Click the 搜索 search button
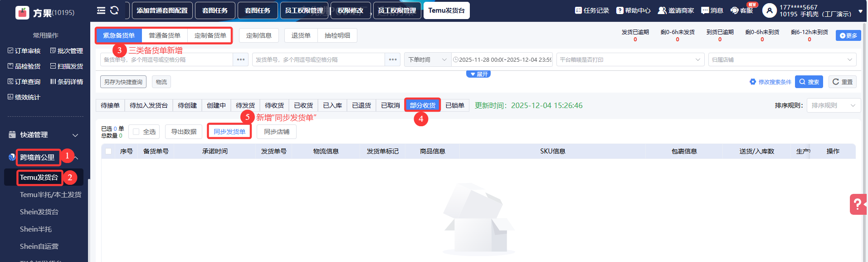 [809, 82]
